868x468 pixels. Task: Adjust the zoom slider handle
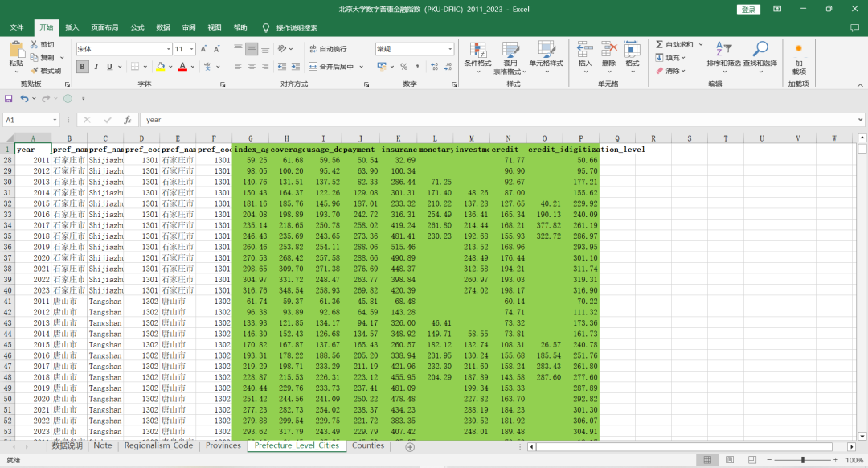click(803, 460)
